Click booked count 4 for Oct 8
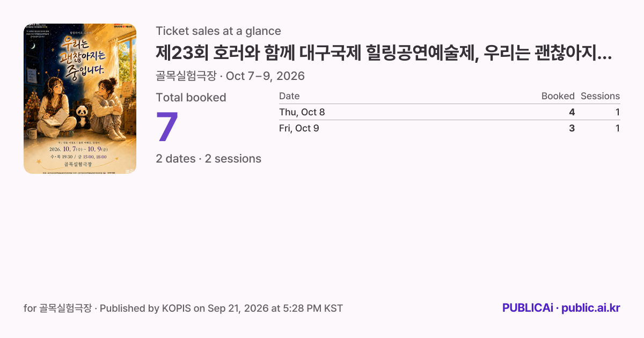This screenshot has width=644, height=338. tap(572, 112)
